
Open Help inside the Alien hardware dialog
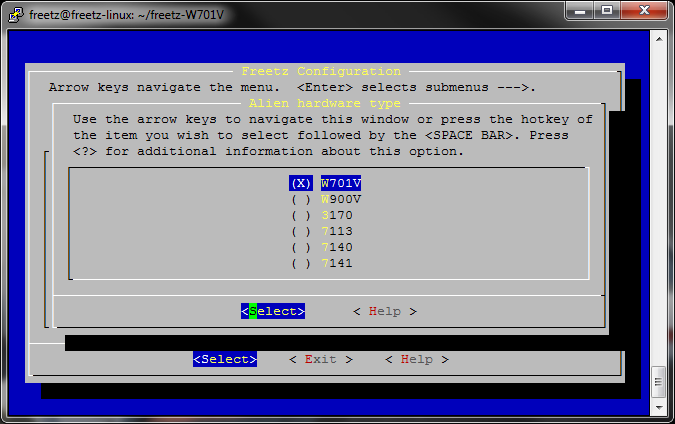pyautogui.click(x=385, y=311)
